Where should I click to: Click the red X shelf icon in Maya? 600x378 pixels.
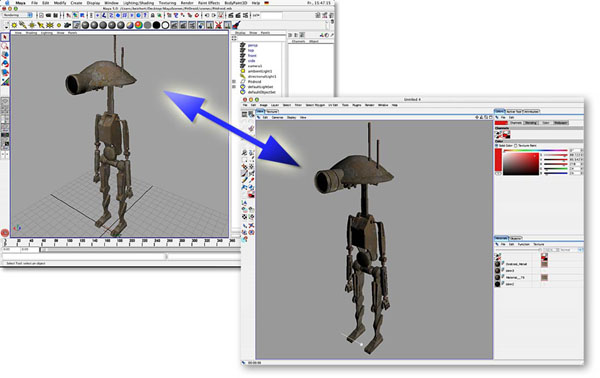pyautogui.click(x=218, y=25)
